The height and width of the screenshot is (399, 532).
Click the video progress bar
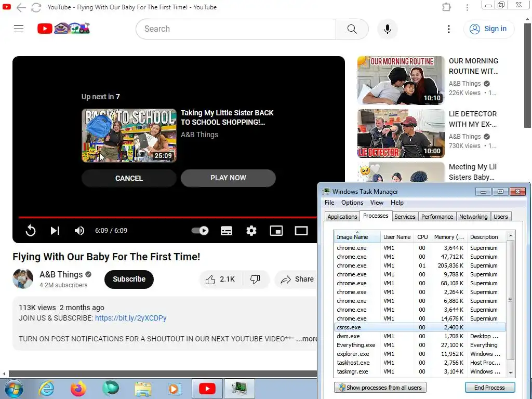click(168, 217)
